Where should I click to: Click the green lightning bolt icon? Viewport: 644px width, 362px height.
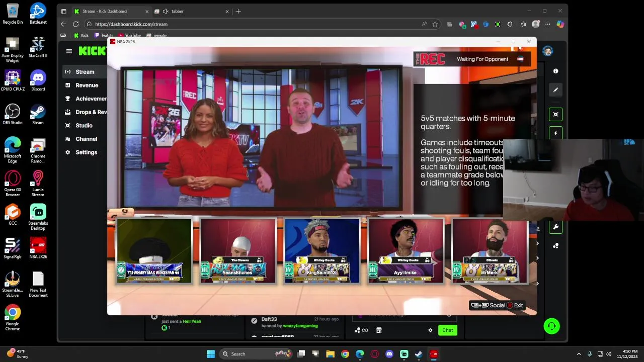[x=555, y=133]
